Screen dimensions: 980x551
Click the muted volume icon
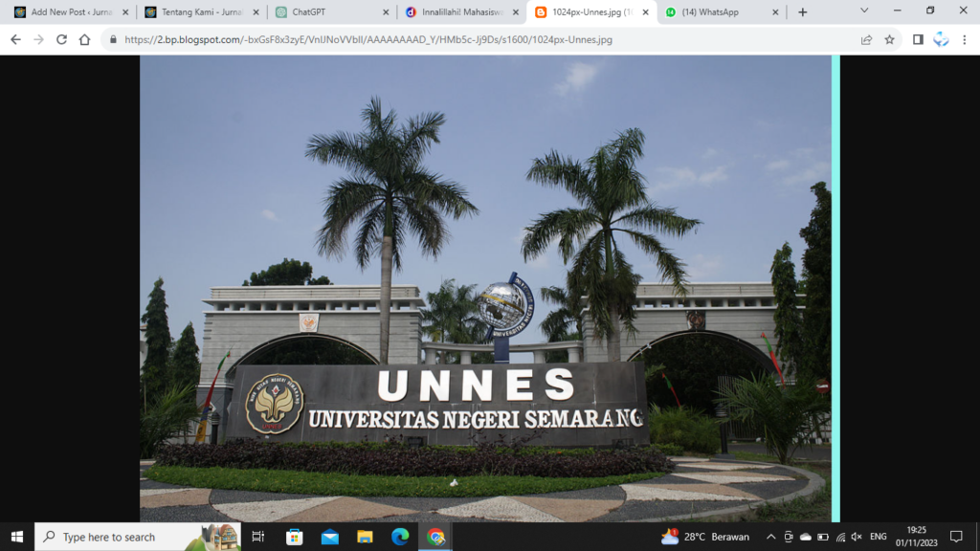point(857,537)
